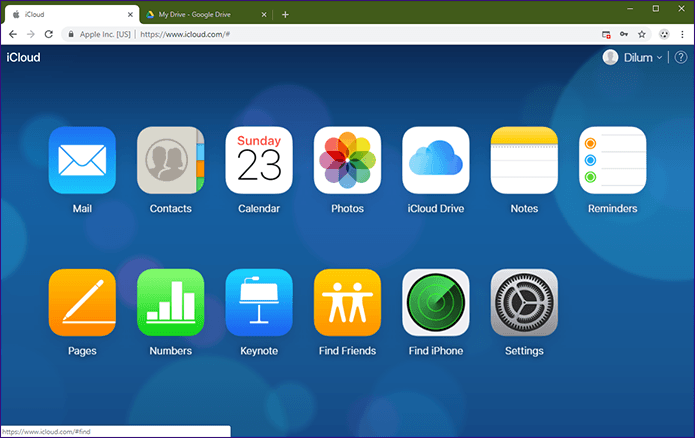Image resolution: width=695 pixels, height=438 pixels.
Task: Close the iCloud browser tab
Action: (x=130, y=15)
